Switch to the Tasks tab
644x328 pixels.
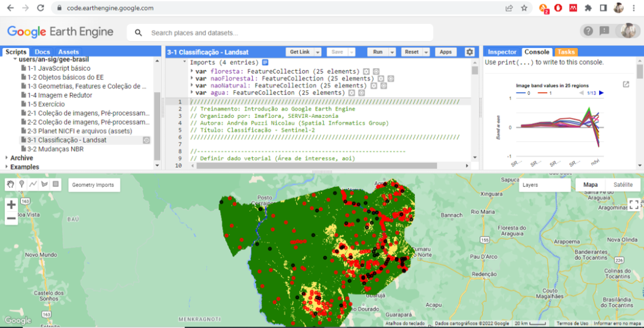566,52
